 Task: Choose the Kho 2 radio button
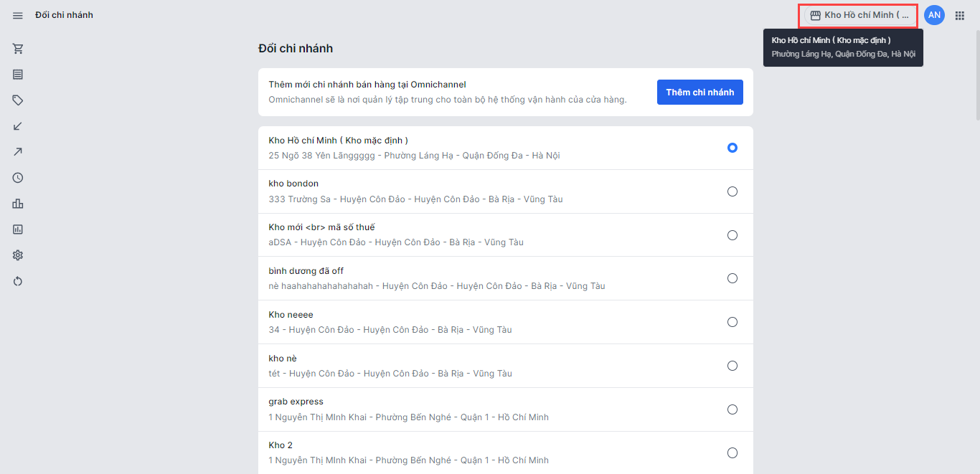tap(732, 452)
